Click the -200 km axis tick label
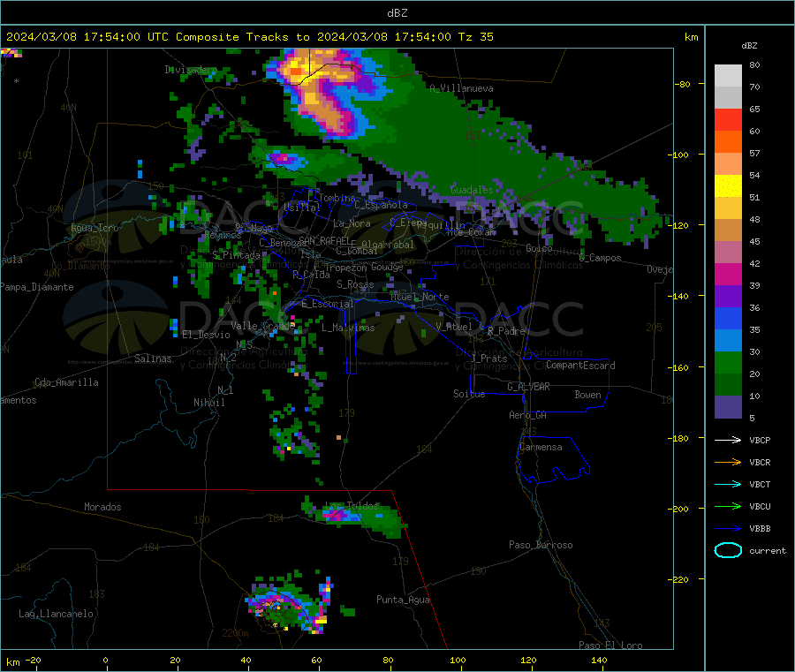The image size is (795, 672). tap(678, 509)
